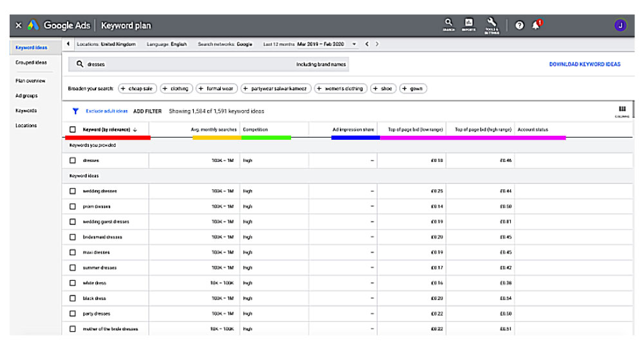
Task: Open the user account avatar
Action: click(x=620, y=25)
